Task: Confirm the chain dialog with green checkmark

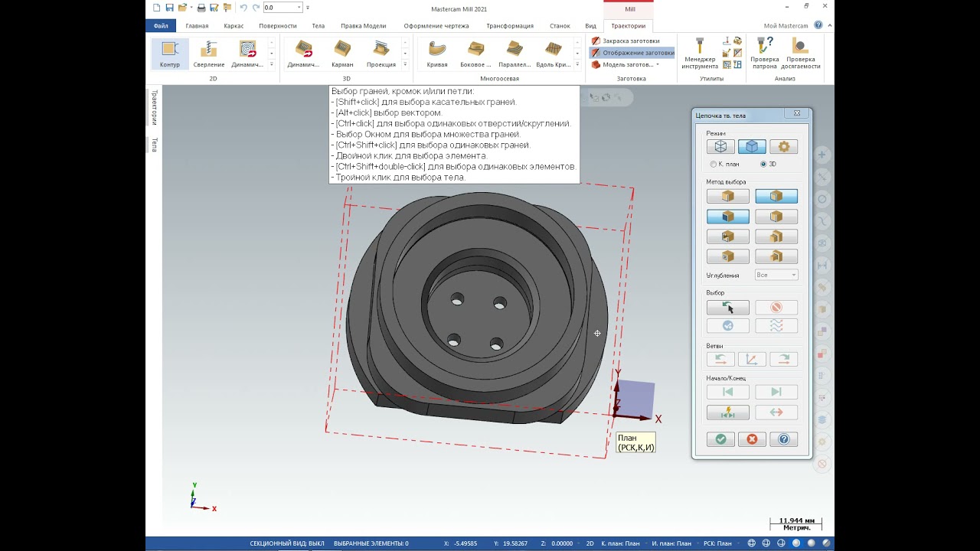Action: pos(720,439)
